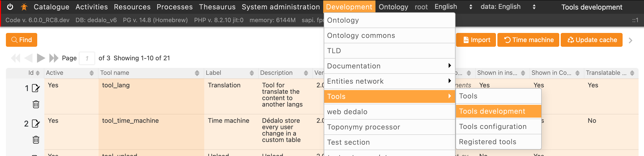Open edit for record 1

click(36, 88)
